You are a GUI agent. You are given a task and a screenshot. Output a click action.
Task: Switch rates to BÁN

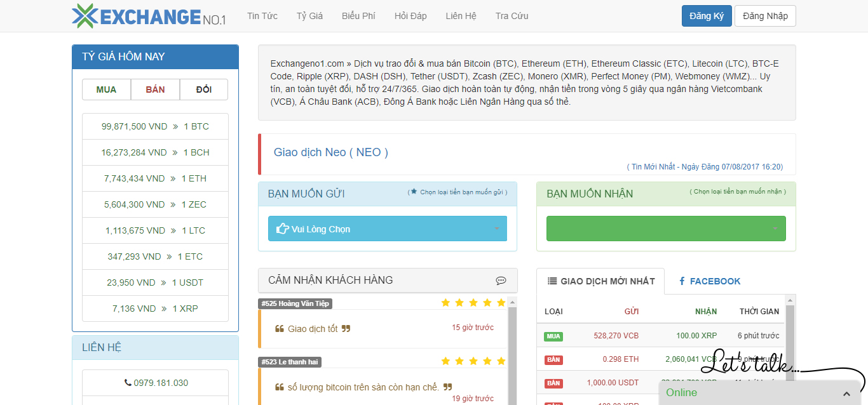[155, 90]
